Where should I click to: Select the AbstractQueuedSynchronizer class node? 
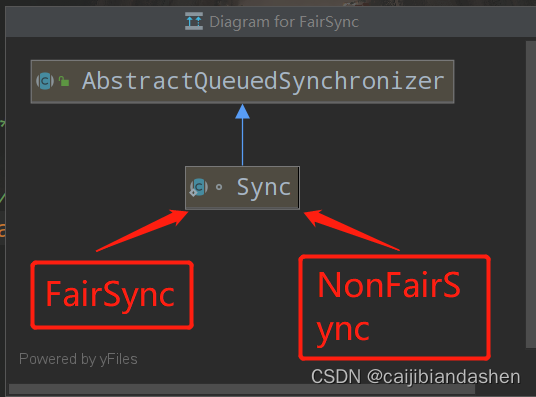pos(242,81)
